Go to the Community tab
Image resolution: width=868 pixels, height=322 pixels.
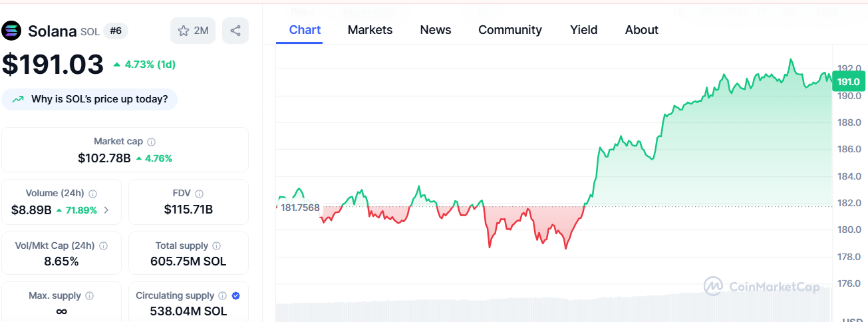click(510, 30)
